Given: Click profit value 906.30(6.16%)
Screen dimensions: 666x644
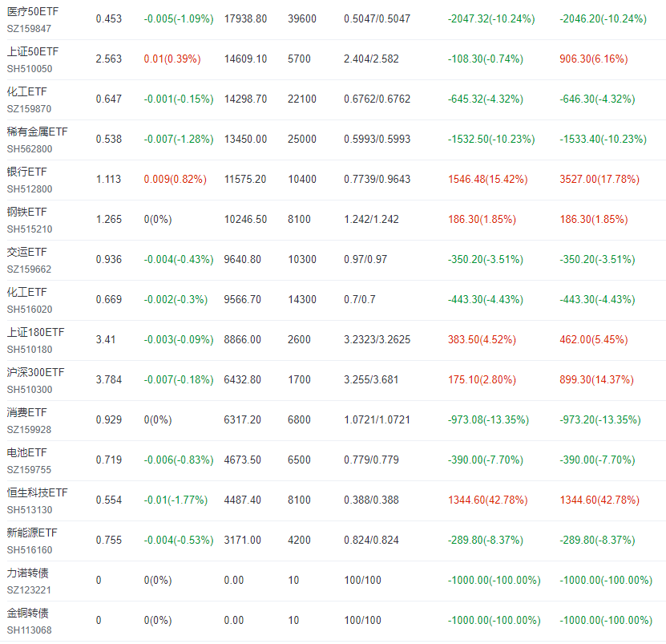Looking at the screenshot, I should [x=593, y=59].
